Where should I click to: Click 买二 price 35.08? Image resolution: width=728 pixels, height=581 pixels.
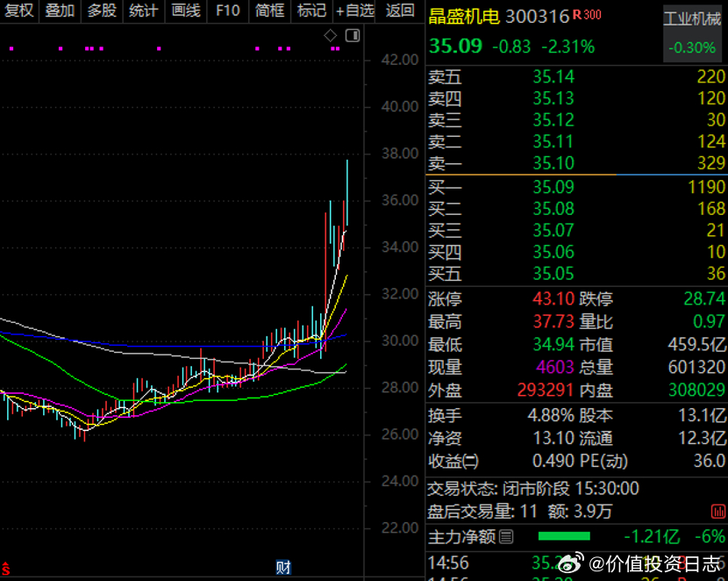coord(553,209)
